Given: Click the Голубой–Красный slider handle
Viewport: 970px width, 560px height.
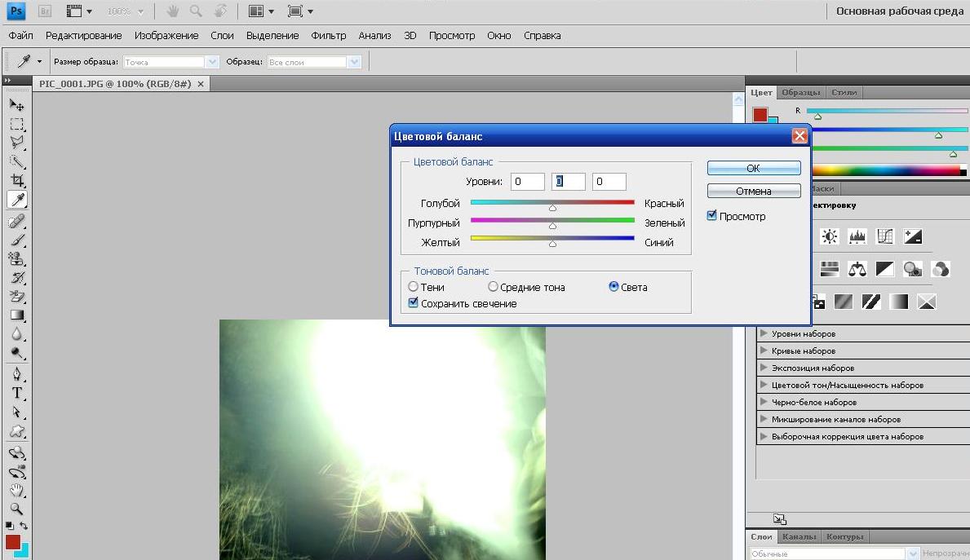Looking at the screenshot, I should [552, 209].
